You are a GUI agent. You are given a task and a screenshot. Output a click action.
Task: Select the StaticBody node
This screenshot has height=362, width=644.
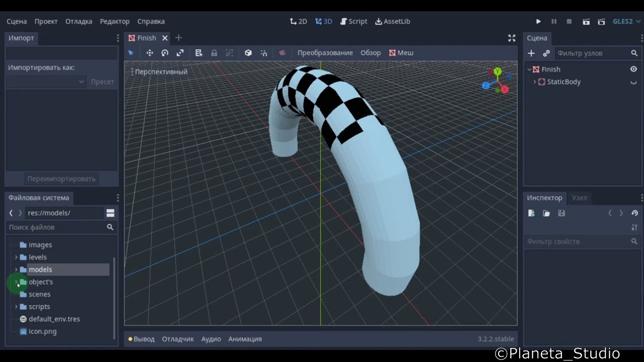[x=563, y=82]
